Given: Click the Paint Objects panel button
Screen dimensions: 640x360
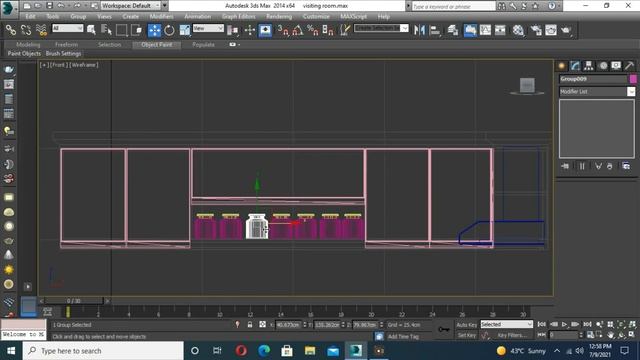Looking at the screenshot, I should (x=24, y=53).
